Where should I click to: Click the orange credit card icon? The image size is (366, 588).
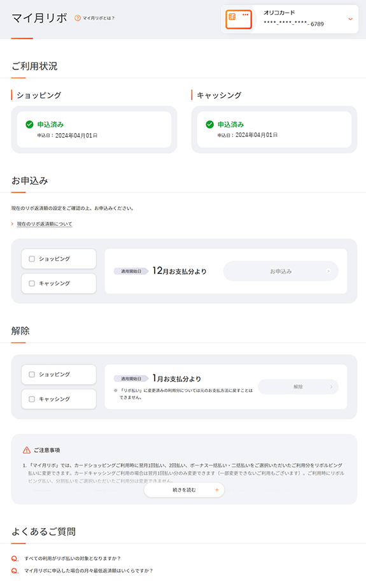click(x=239, y=19)
